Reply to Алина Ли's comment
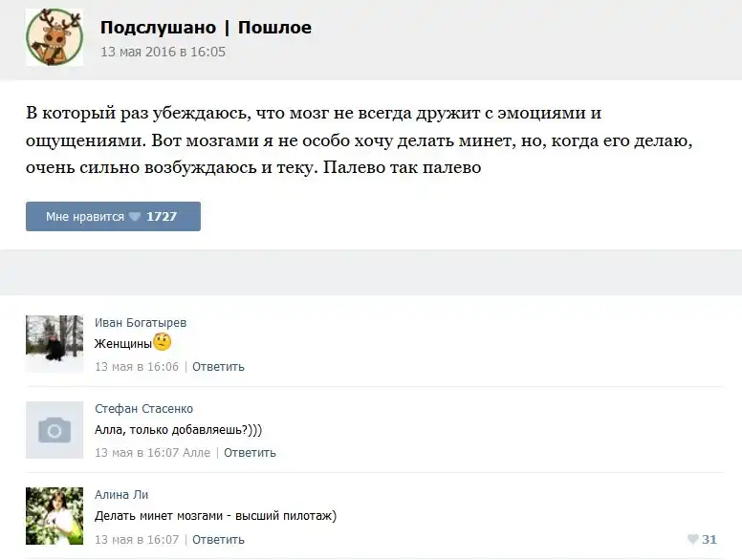 219,539
